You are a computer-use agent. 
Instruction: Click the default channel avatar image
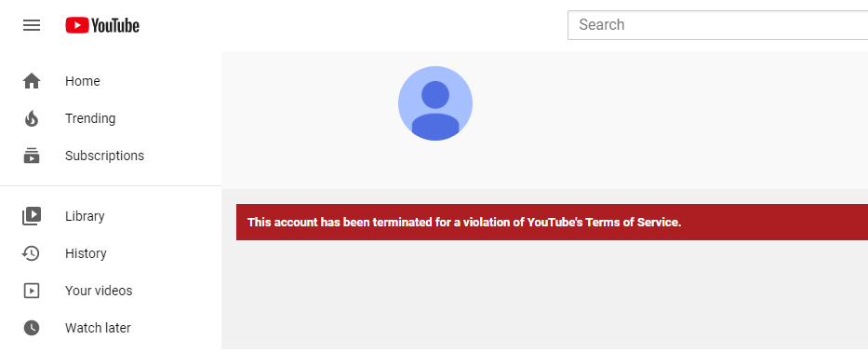coord(435,103)
